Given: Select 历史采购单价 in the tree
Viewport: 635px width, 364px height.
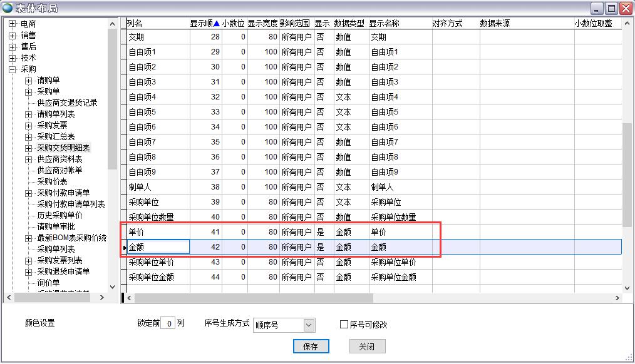Looking at the screenshot, I should pyautogui.click(x=59, y=215).
